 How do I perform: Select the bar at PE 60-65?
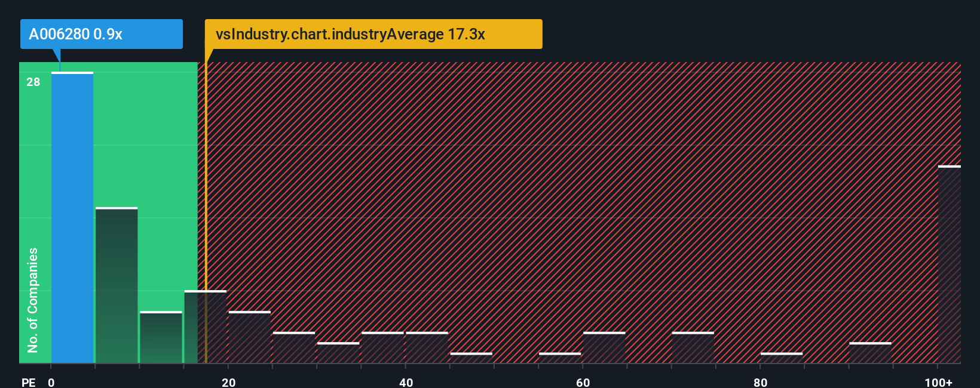[x=604, y=347]
